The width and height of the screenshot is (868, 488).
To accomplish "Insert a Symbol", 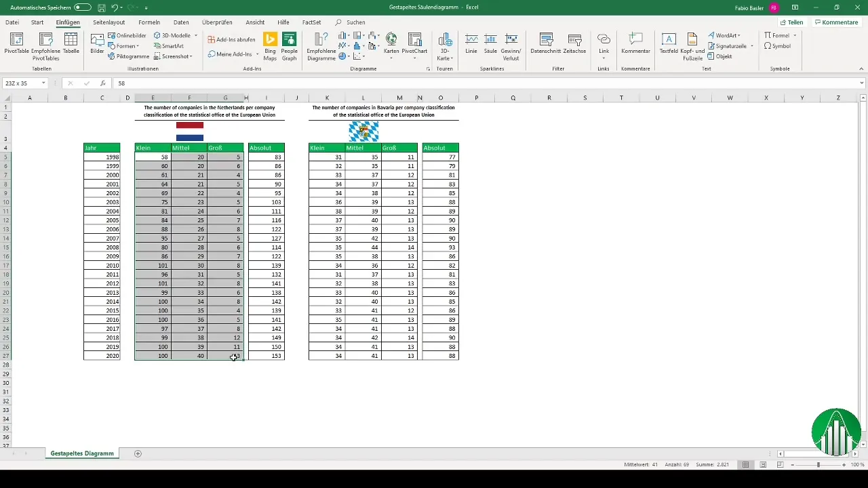I will click(777, 46).
